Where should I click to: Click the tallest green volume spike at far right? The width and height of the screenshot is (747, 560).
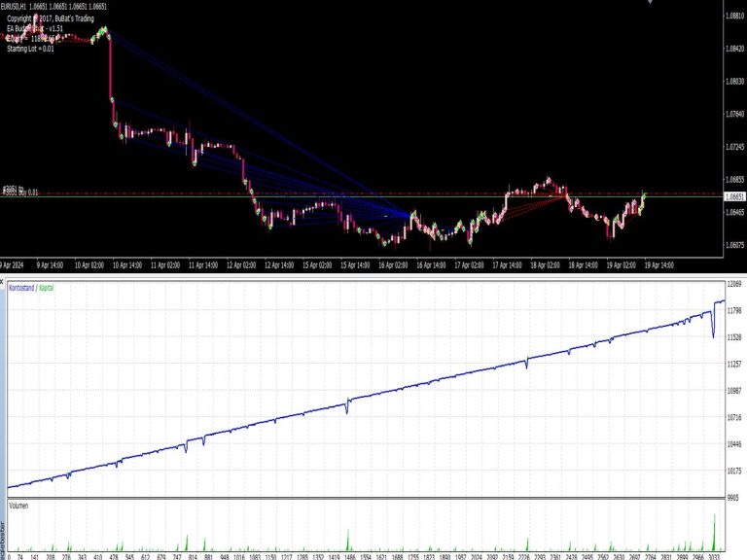(714, 533)
